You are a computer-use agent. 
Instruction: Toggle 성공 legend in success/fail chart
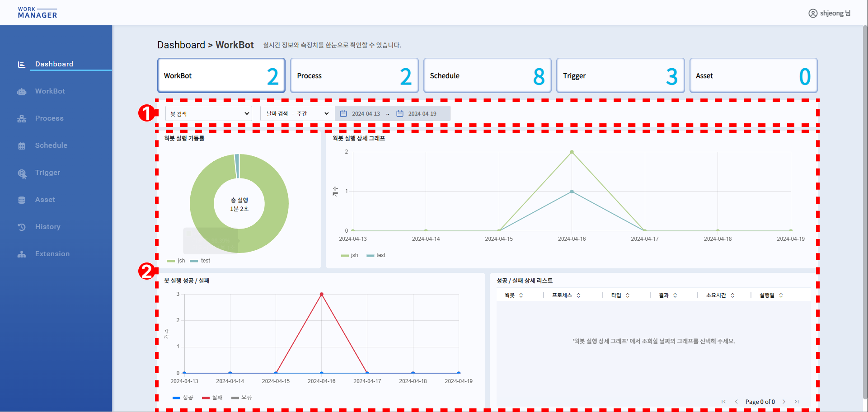click(183, 398)
